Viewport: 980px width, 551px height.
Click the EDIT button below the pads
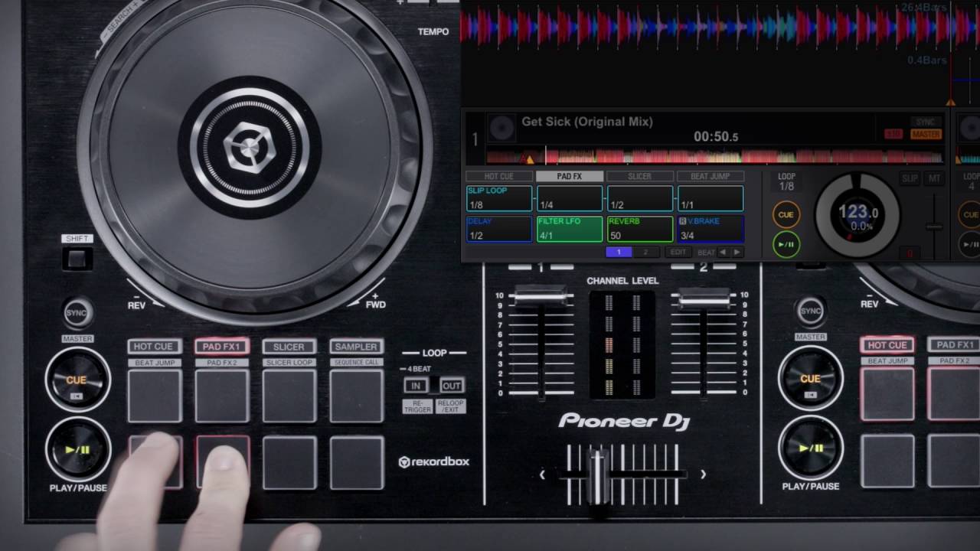coord(678,252)
